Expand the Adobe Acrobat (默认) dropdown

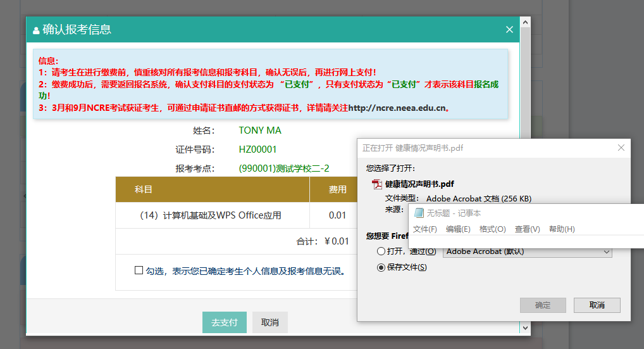(606, 251)
